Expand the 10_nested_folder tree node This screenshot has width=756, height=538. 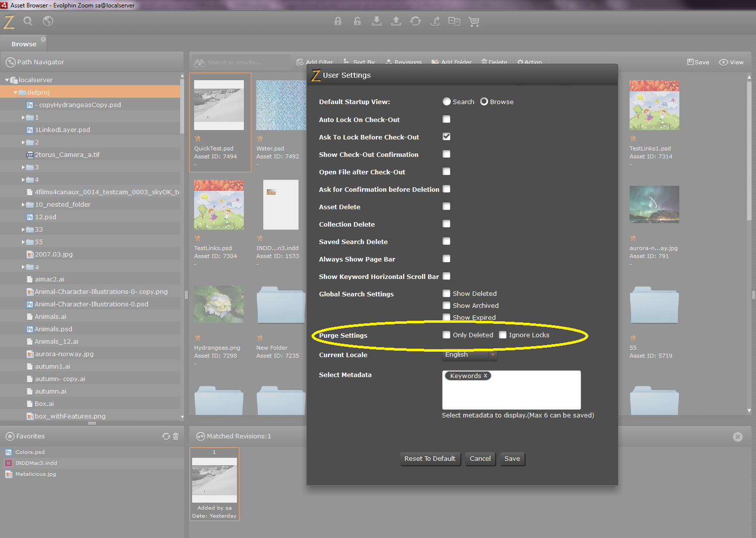pyautogui.click(x=23, y=204)
